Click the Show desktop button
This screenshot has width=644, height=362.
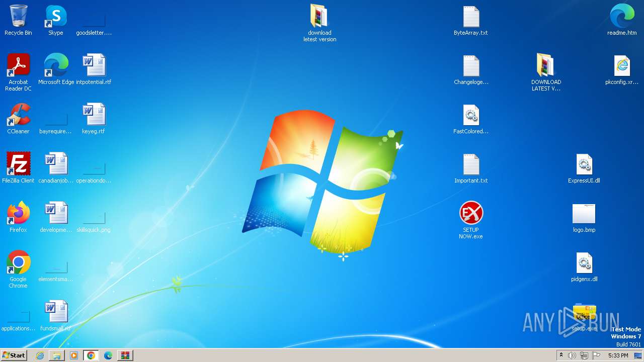tap(638, 355)
